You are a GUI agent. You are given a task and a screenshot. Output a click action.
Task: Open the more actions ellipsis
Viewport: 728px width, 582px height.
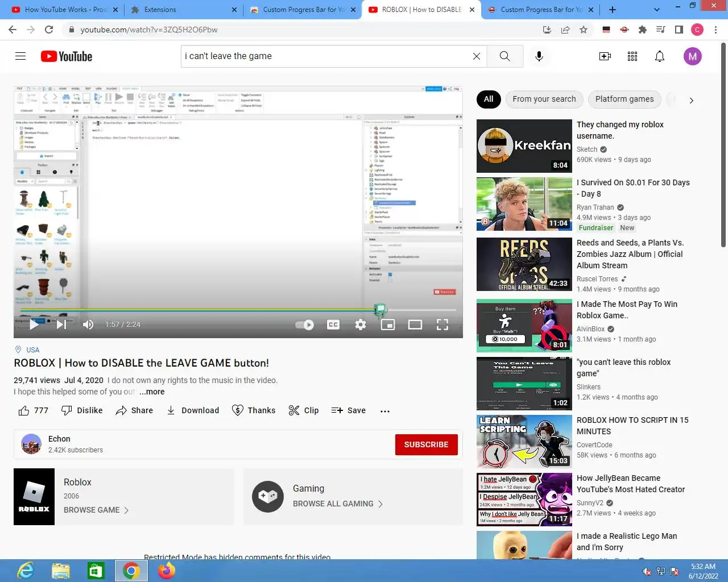click(385, 410)
